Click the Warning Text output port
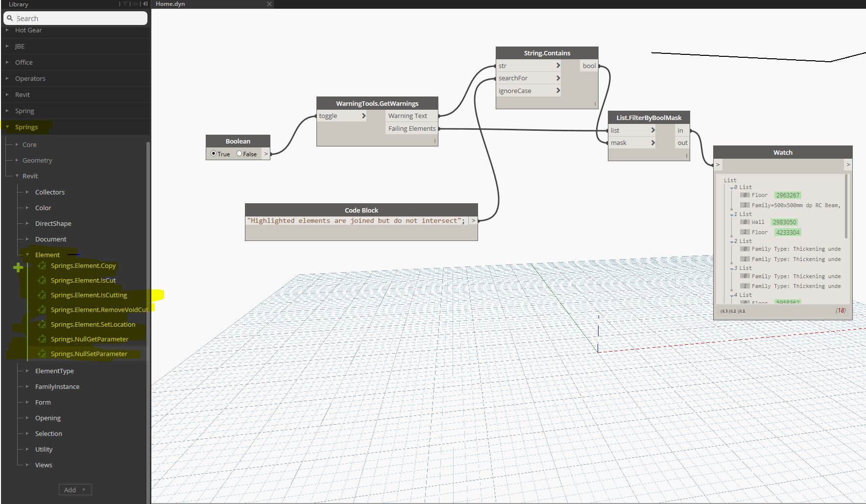 411,116
